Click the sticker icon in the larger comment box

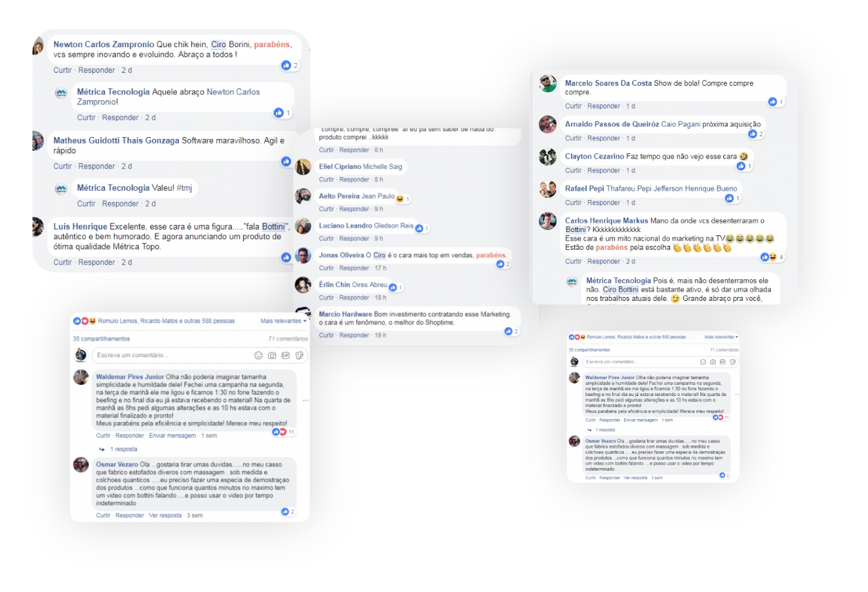point(299,355)
